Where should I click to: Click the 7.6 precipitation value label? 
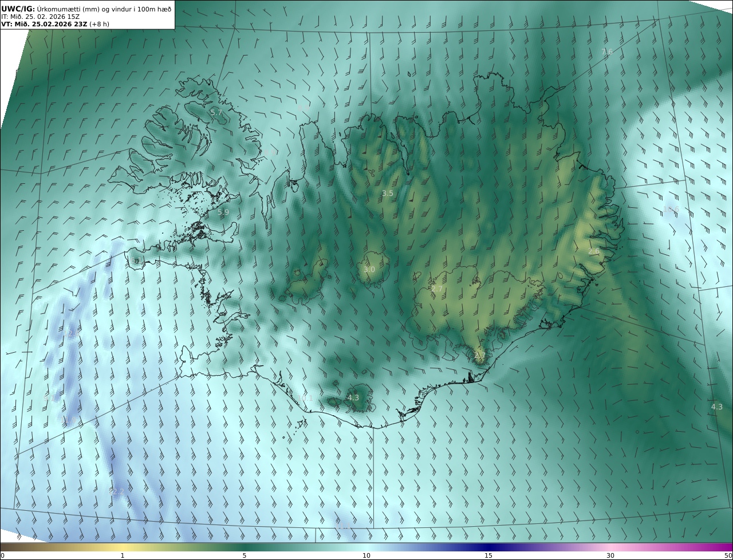tap(607, 52)
